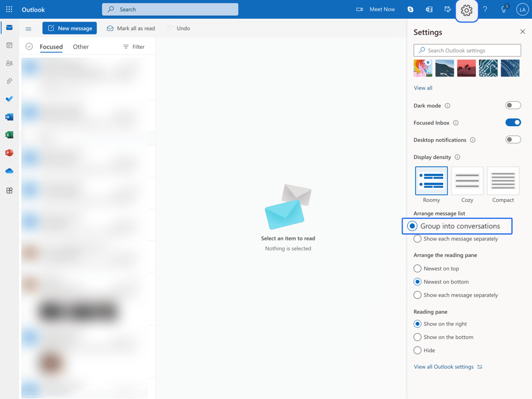Open PowerPoint from the left sidebar
The height and width of the screenshot is (399, 532).
tap(8, 153)
